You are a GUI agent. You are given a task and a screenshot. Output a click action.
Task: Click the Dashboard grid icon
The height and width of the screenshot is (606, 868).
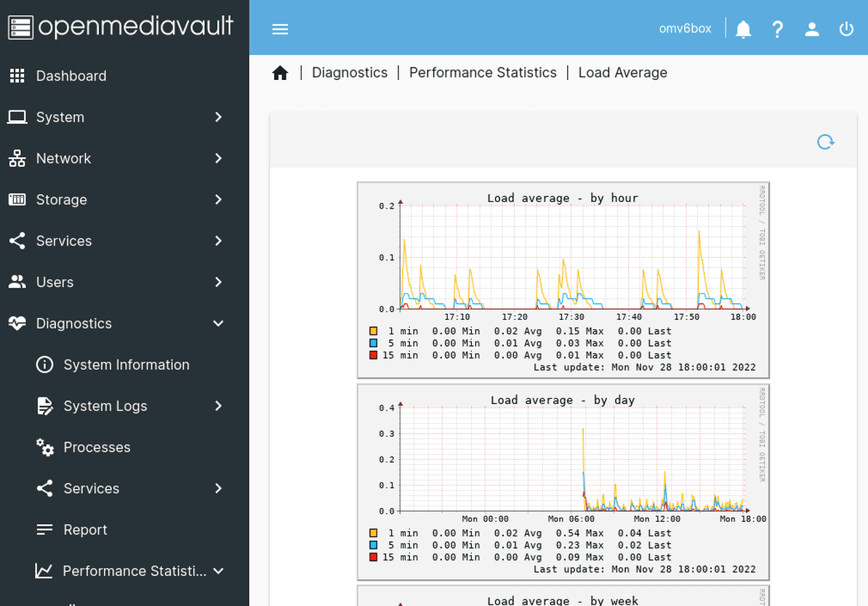pyautogui.click(x=17, y=76)
